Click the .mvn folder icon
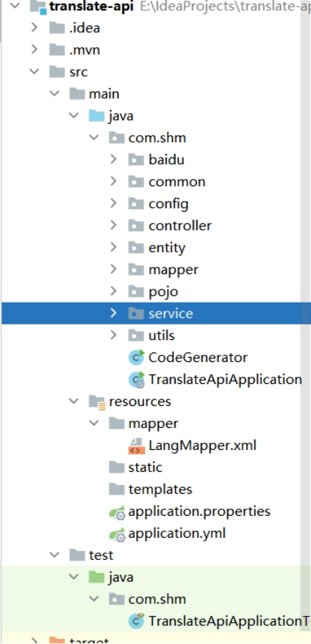This screenshot has height=644, width=311. pyautogui.click(x=57, y=50)
